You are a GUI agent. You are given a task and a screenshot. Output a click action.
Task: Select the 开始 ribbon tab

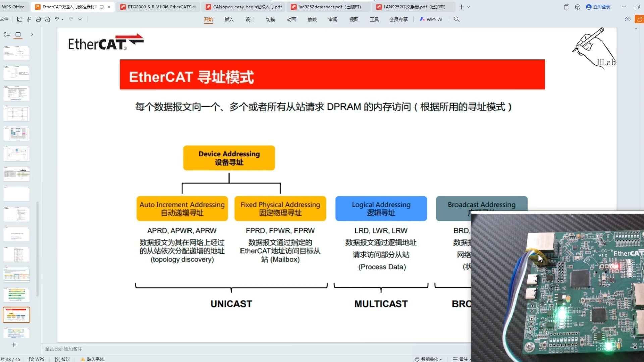point(208,19)
